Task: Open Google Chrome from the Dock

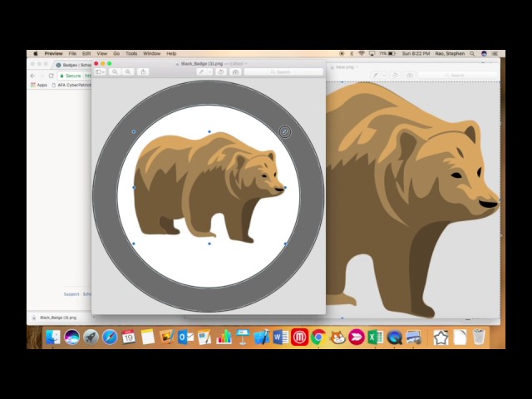Action: tap(318, 337)
